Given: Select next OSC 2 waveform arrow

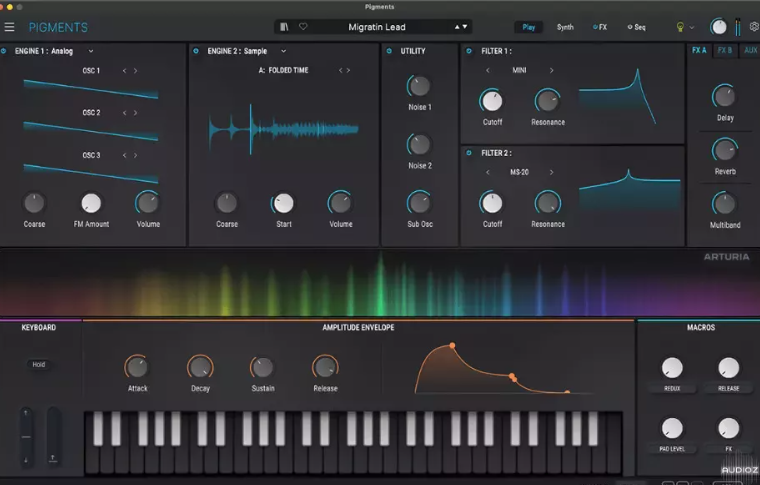Looking at the screenshot, I should pyautogui.click(x=135, y=113).
